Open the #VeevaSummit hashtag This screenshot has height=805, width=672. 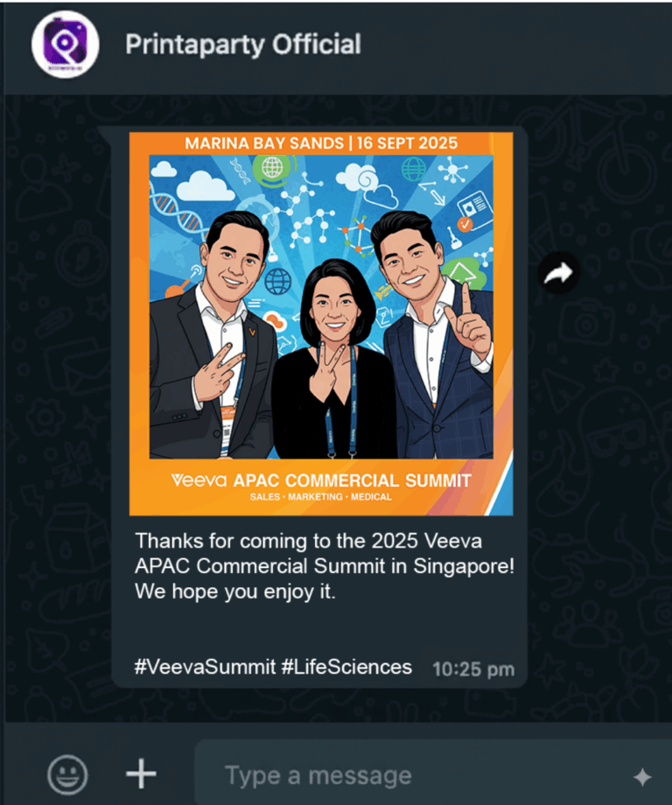click(205, 667)
